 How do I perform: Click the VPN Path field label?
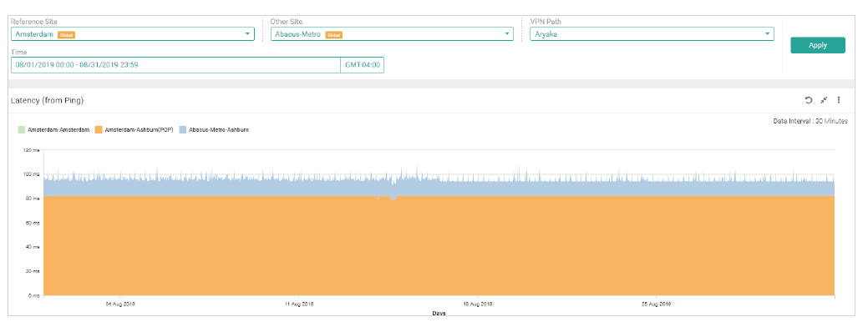pos(546,22)
